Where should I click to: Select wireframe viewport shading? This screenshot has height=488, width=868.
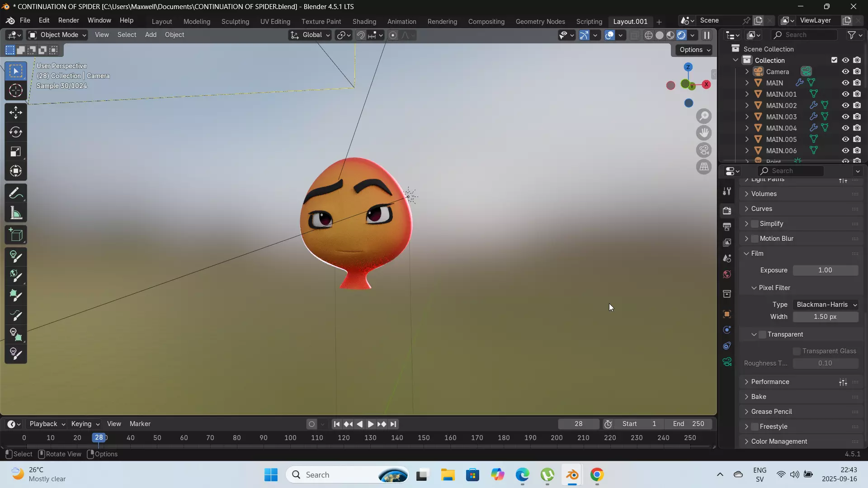(649, 35)
